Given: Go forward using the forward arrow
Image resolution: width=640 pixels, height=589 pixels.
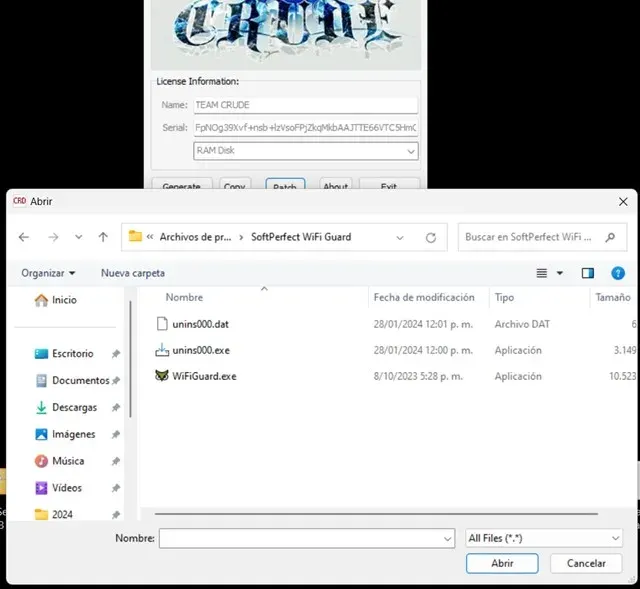Looking at the screenshot, I should [53, 237].
